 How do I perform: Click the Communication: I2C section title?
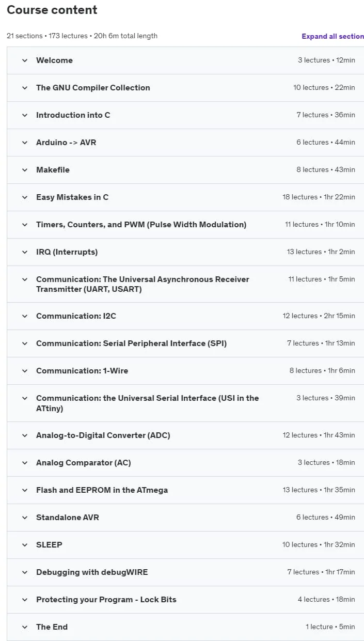point(76,316)
